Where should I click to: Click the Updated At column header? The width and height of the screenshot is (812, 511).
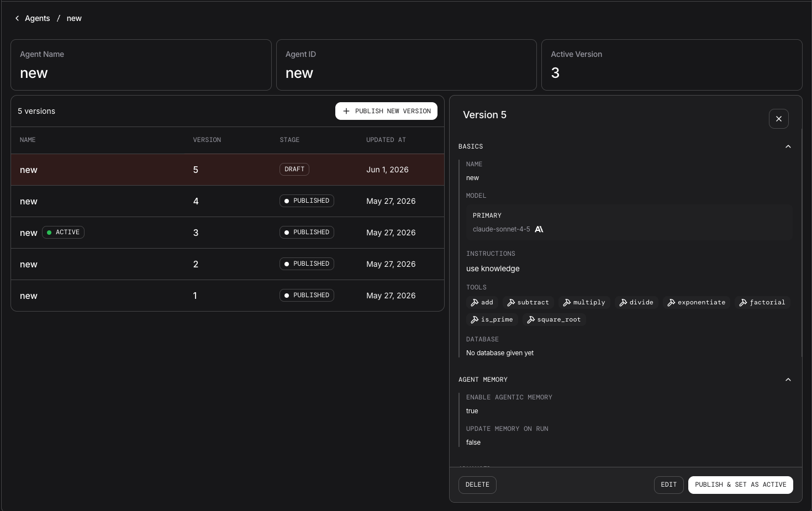[386, 140]
